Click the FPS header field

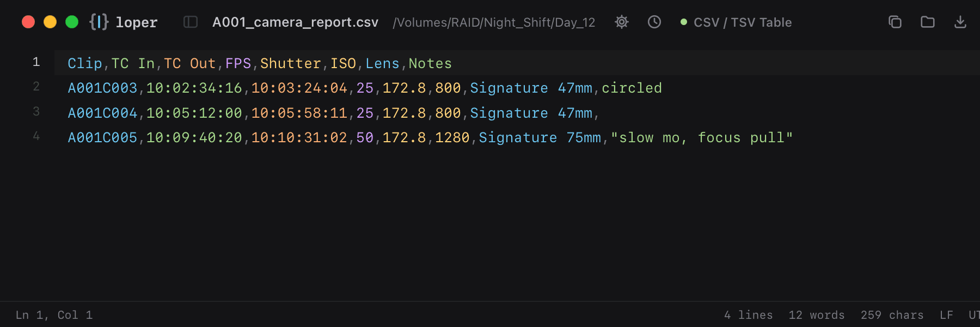tap(238, 63)
